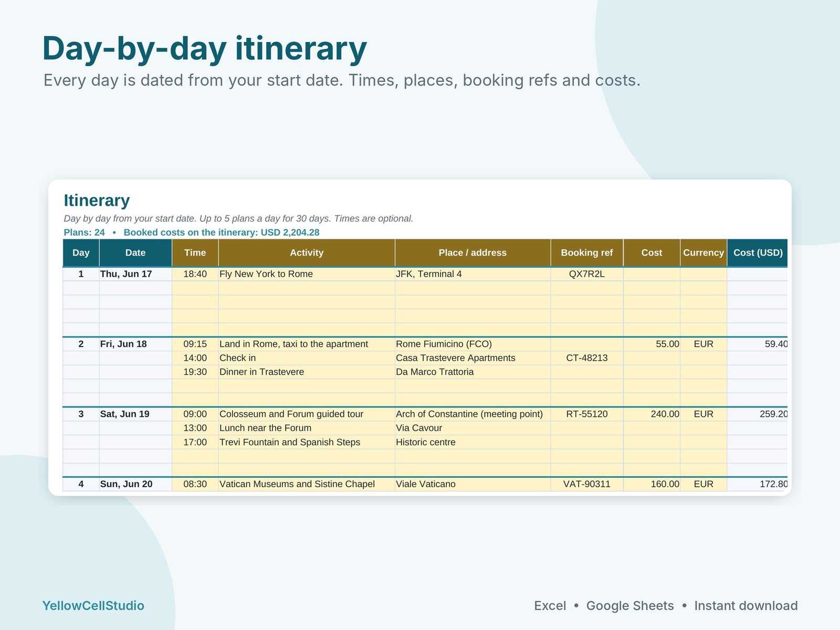Click the Time column header
This screenshot has width=840, height=630.
coord(195,253)
